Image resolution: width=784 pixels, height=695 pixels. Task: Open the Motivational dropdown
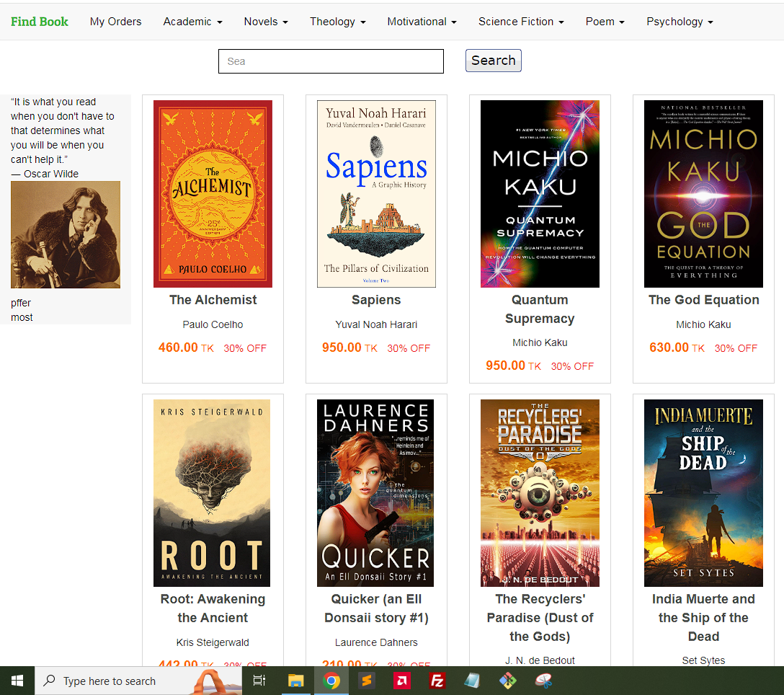[x=422, y=22]
